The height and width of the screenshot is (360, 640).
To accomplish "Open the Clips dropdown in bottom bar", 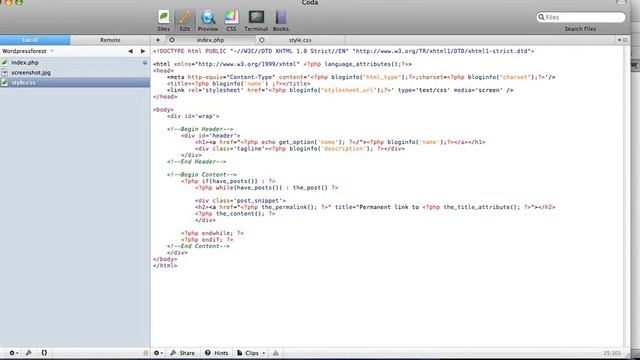I will click(251, 353).
